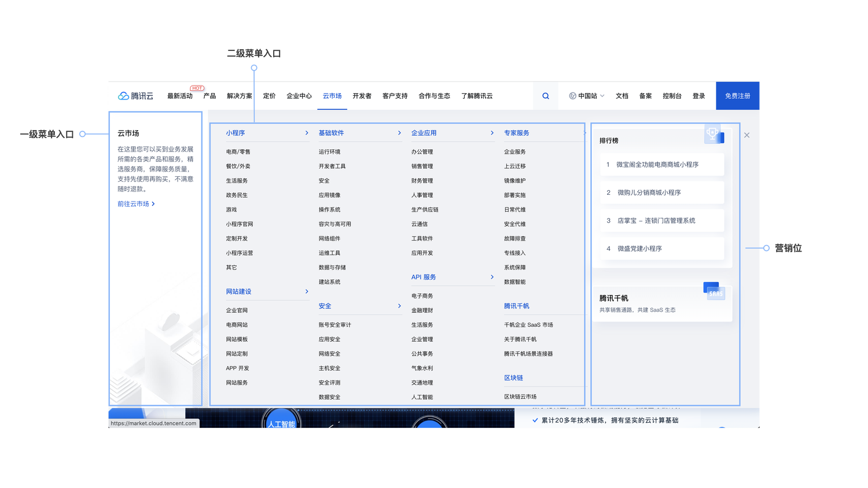Screen dimensions: 868x488
Task: Click the trophy icon in 排行榜
Action: click(x=714, y=134)
